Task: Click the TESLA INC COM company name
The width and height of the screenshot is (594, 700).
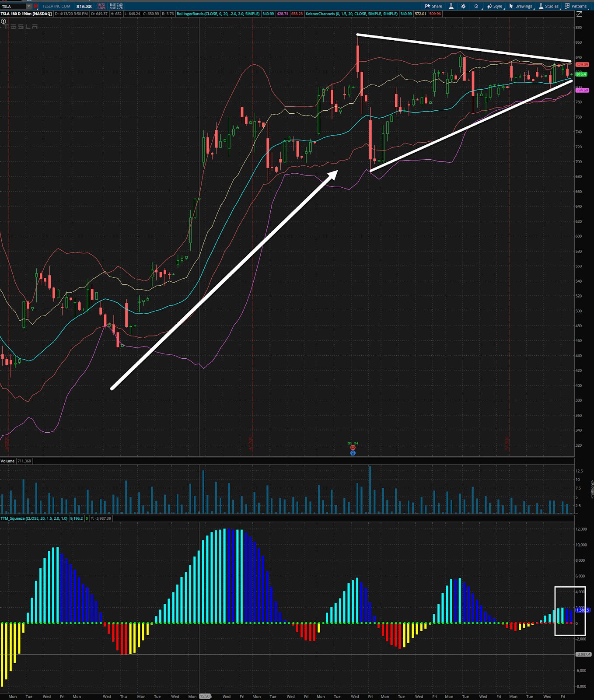Action: point(56,6)
